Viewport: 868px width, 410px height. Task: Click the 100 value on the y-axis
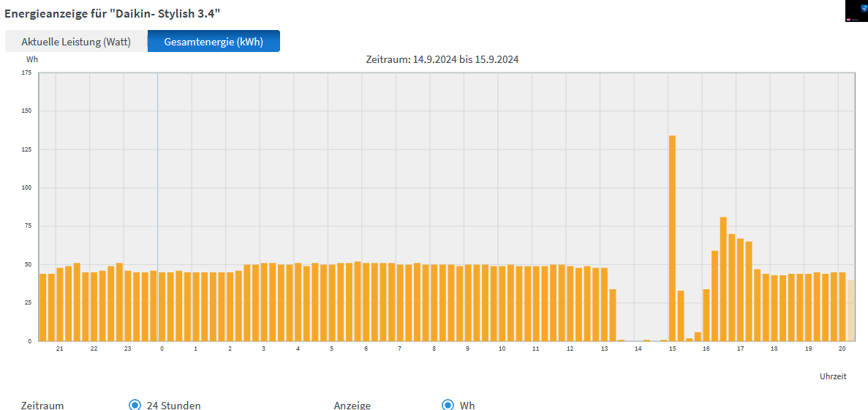(x=26, y=187)
